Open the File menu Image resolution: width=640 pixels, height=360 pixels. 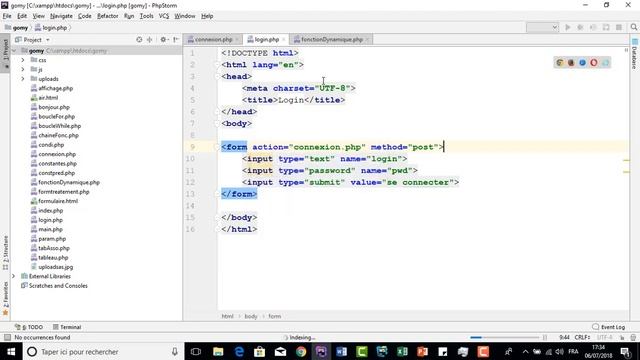(x=7, y=16)
